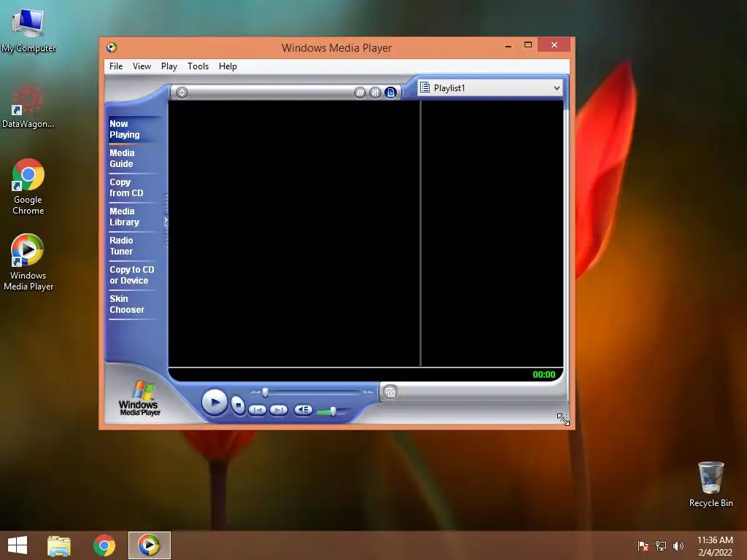Screen dimensions: 747x560
Task: Collapse the taskbar sidebar handle arrow
Action: point(166,220)
